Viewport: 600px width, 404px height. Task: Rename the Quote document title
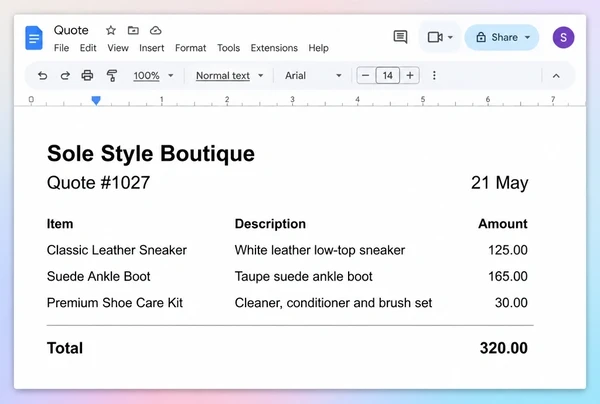pos(71,30)
